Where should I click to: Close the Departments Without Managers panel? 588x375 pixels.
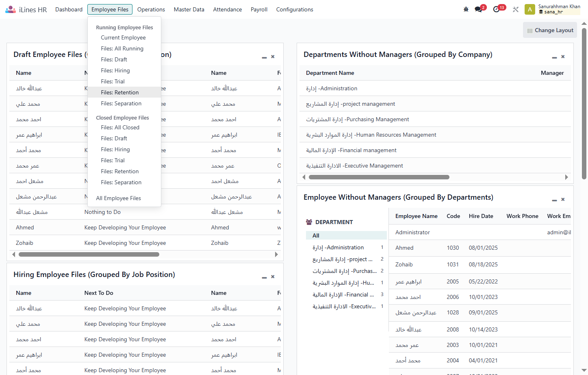[563, 57]
